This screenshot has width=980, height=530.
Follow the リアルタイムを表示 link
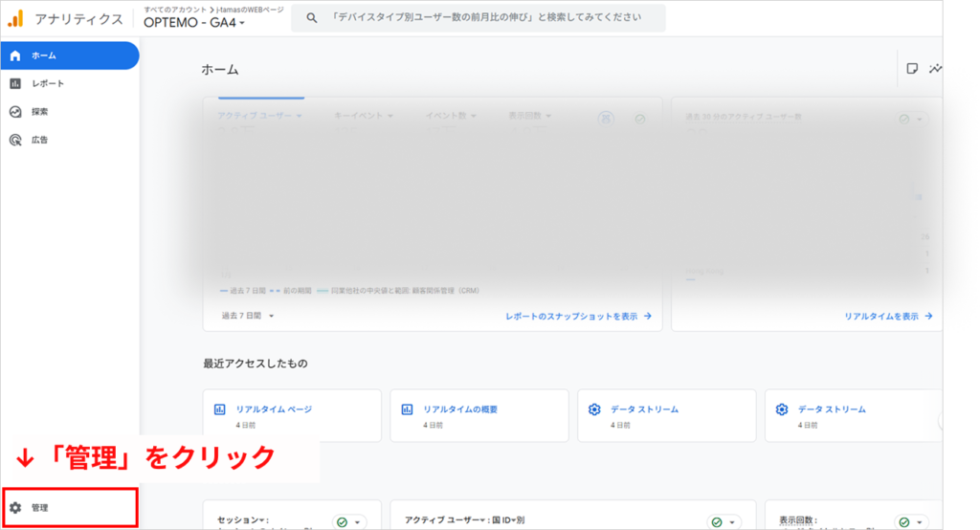(x=888, y=317)
